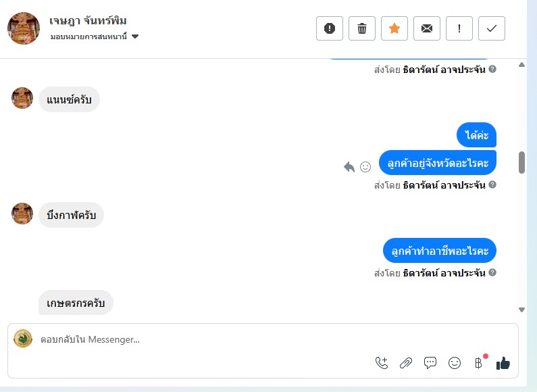
Task: Mark conversation unread with envelope icon
Action: click(427, 28)
